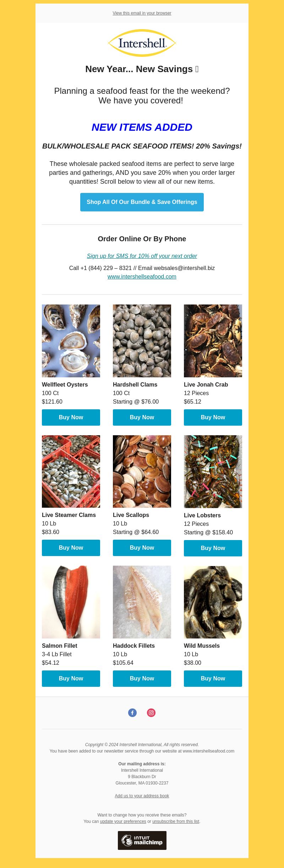Visit www.intershellseafood.com link
This screenshot has width=284, height=868.
coord(142,277)
